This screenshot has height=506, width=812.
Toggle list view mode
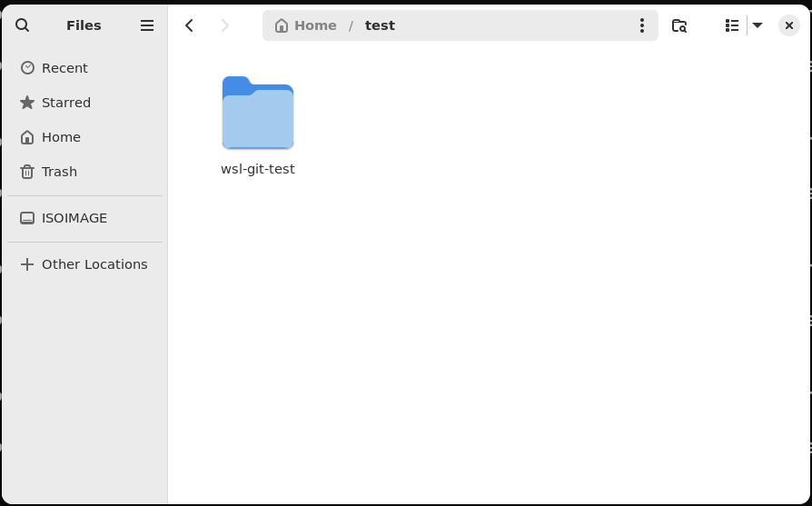point(731,25)
